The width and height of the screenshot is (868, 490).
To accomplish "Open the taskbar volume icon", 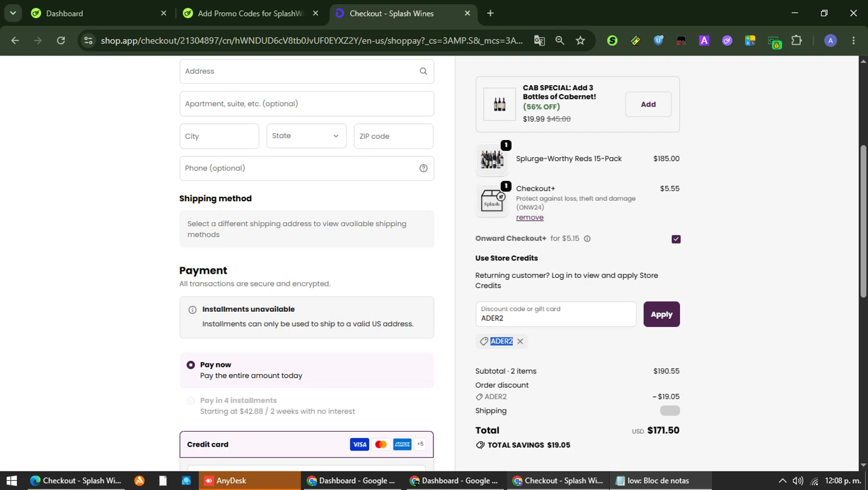I will coord(798,481).
